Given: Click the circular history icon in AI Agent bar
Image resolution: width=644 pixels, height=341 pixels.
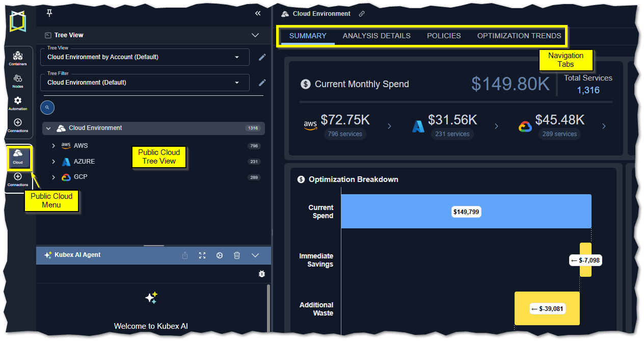Looking at the screenshot, I should click(x=220, y=255).
